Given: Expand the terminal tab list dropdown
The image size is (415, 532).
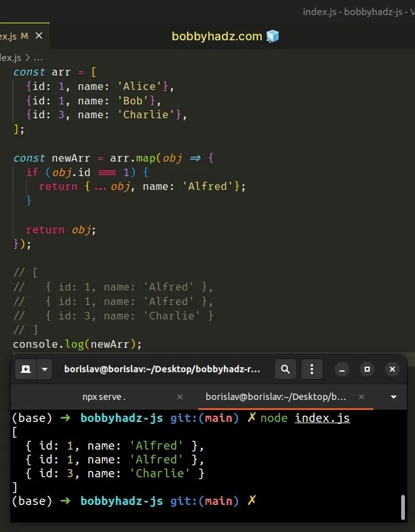Looking at the screenshot, I should tap(394, 397).
